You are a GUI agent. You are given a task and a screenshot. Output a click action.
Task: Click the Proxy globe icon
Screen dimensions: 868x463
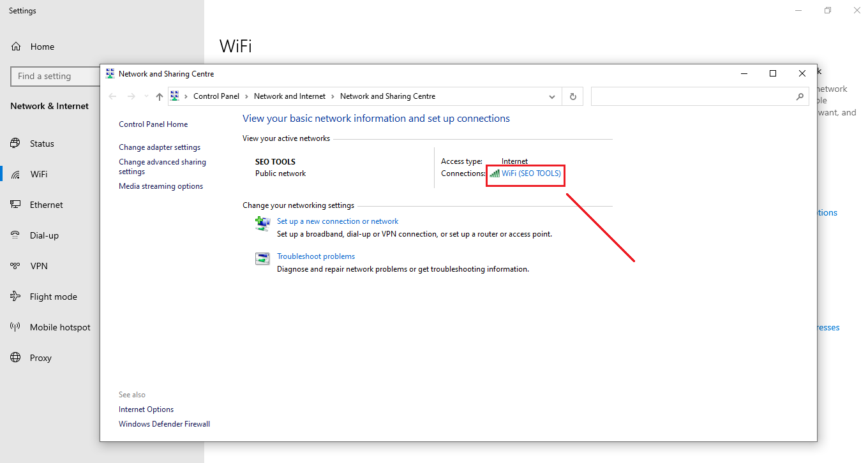tap(16, 358)
